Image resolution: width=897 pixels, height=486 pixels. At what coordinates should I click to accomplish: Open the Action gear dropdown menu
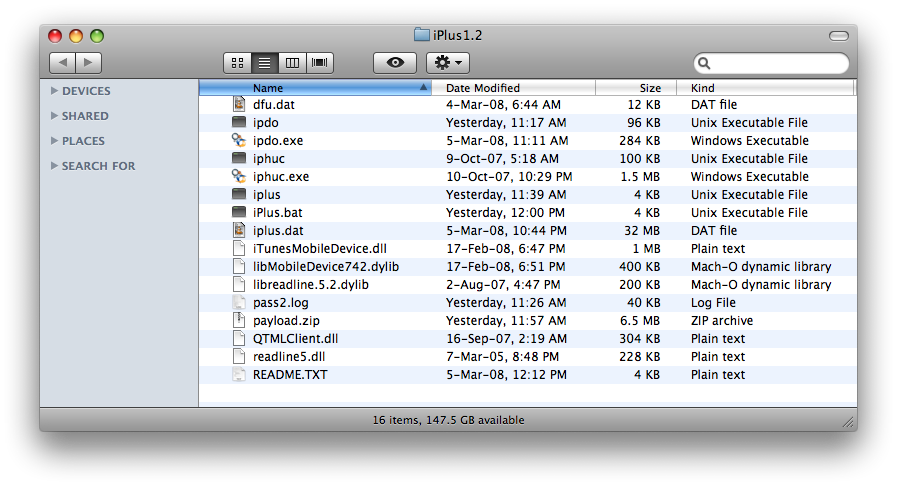[448, 63]
